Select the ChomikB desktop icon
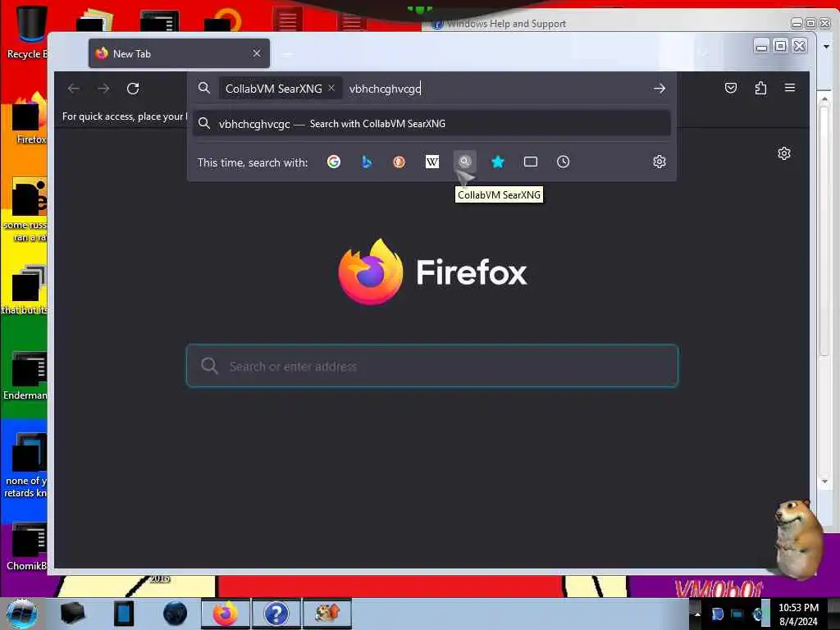The width and height of the screenshot is (840, 630). [25, 546]
